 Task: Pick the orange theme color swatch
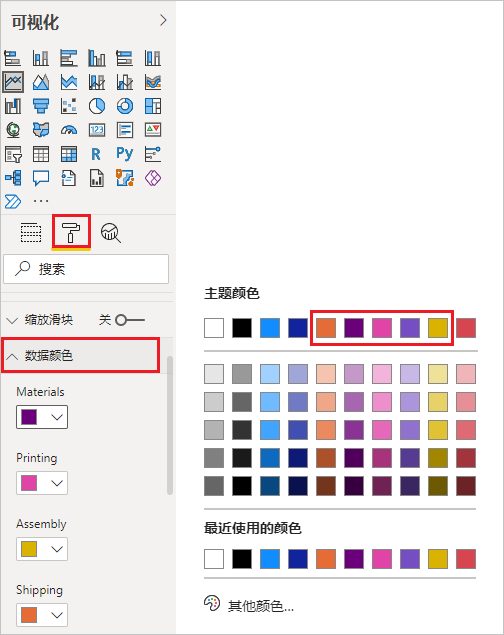point(326,328)
